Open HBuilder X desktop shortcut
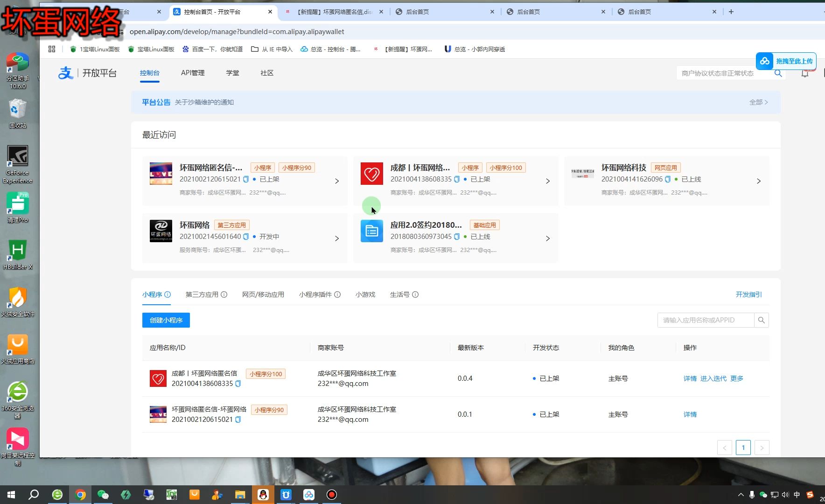The width and height of the screenshot is (825, 504). point(18,255)
